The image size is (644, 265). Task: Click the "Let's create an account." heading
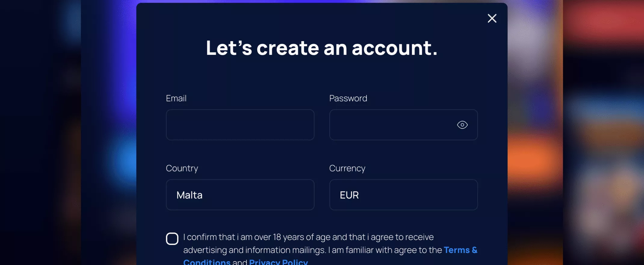click(x=322, y=48)
